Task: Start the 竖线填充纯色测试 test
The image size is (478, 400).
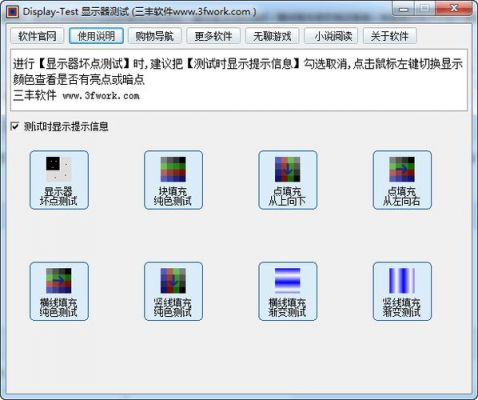Action: pos(173,291)
